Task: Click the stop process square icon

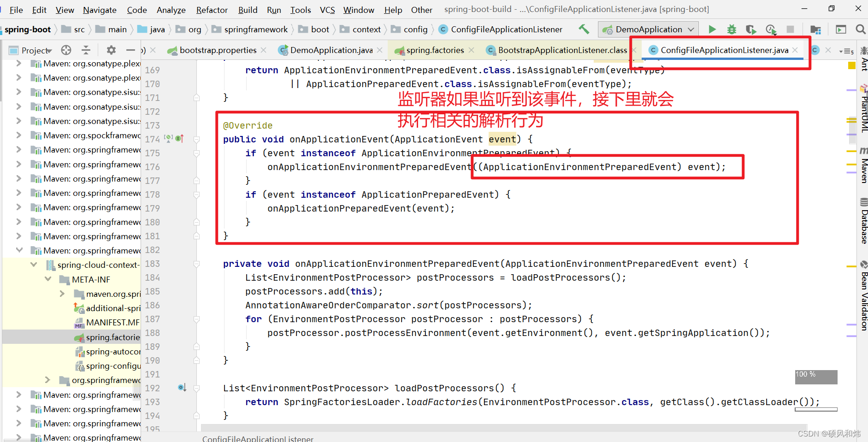Action: tap(790, 29)
